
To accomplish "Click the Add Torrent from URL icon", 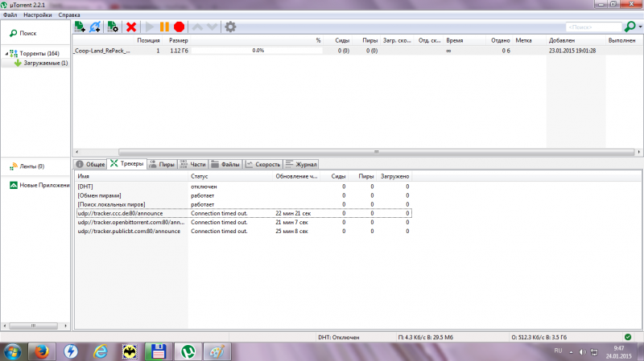I will [x=95, y=27].
